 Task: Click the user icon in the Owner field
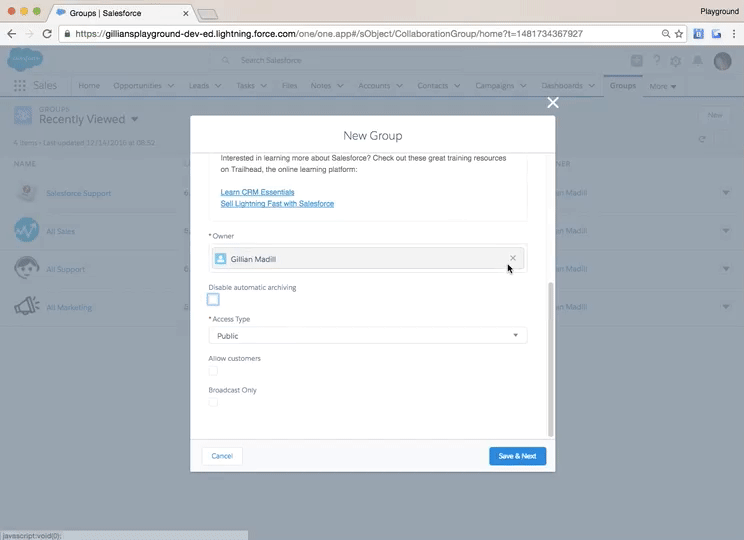[x=220, y=259]
